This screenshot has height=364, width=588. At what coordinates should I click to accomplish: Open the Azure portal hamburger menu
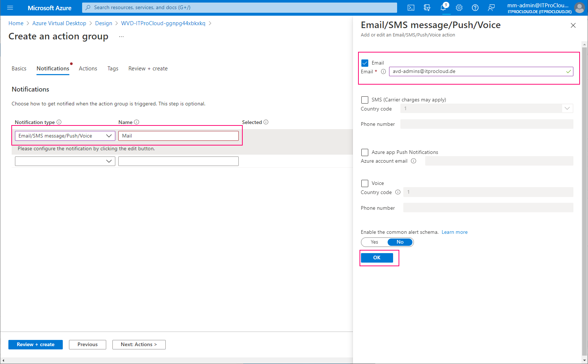[x=10, y=8]
